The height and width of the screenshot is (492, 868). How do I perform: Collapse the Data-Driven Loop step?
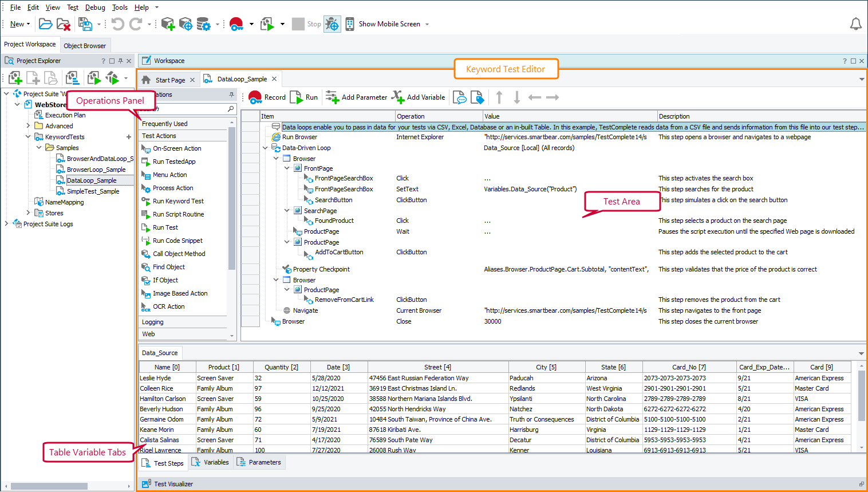(x=265, y=147)
